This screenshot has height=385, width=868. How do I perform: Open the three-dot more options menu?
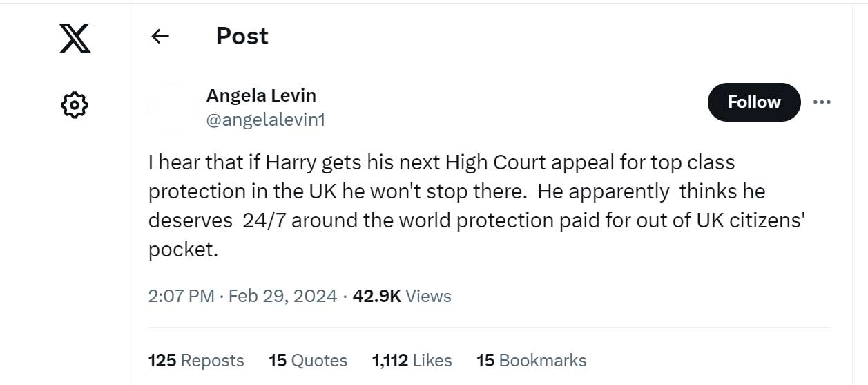point(822,102)
